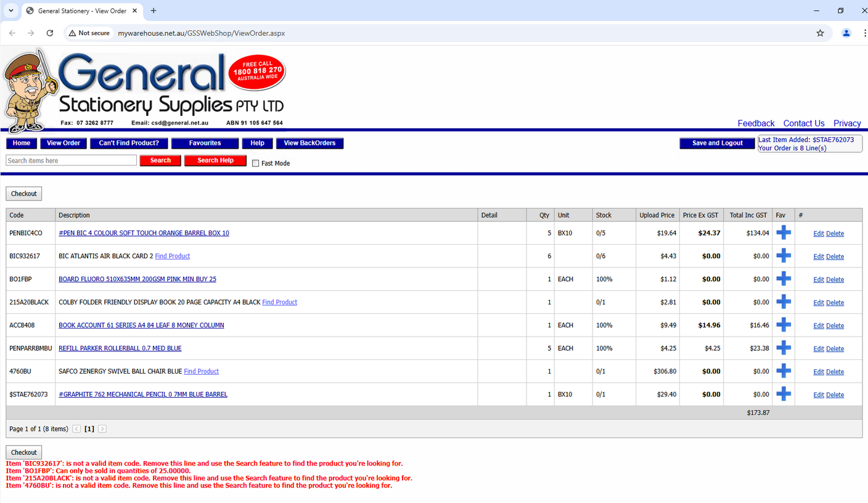Open browser profile icon
Image resolution: width=868 pixels, height=503 pixels.
[846, 33]
